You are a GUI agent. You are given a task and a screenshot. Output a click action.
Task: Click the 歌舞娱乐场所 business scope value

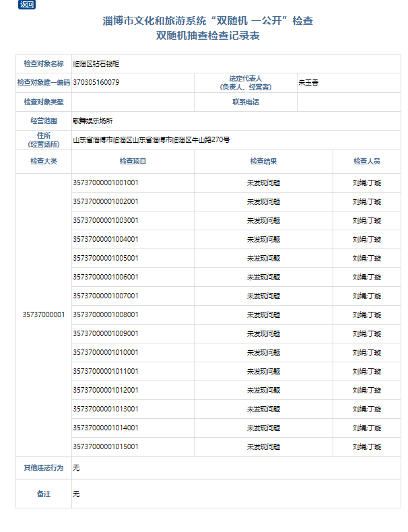click(x=93, y=121)
